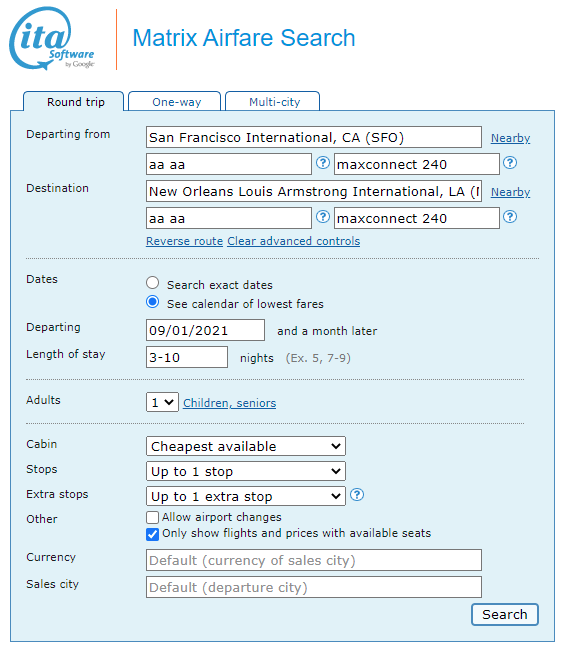Open the Stops dropdown
The image size is (574, 668).
(x=245, y=471)
